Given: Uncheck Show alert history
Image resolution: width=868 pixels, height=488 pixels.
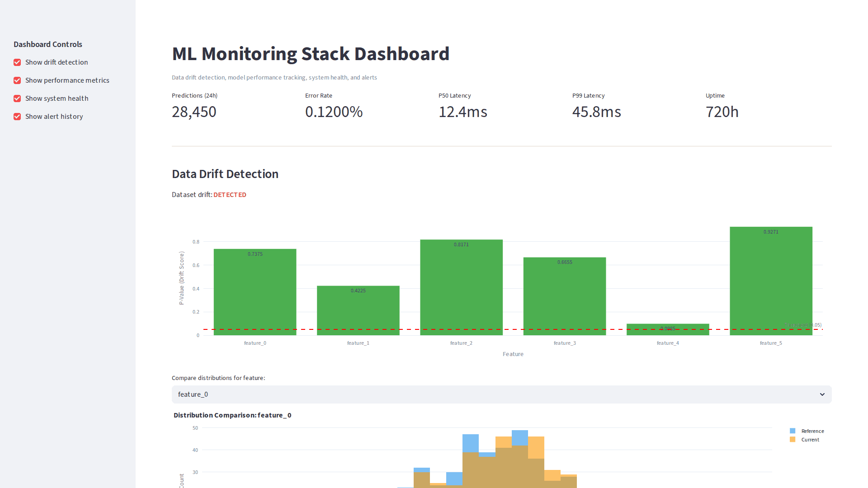Looking at the screenshot, I should click(17, 117).
